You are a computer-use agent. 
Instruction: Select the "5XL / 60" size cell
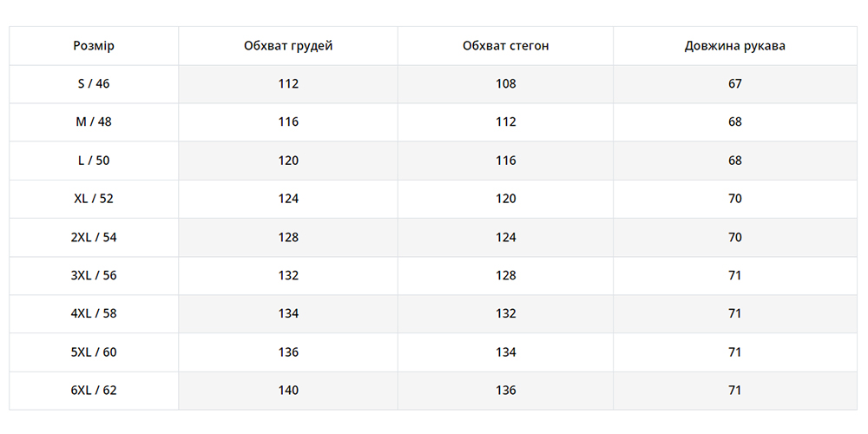point(94,352)
